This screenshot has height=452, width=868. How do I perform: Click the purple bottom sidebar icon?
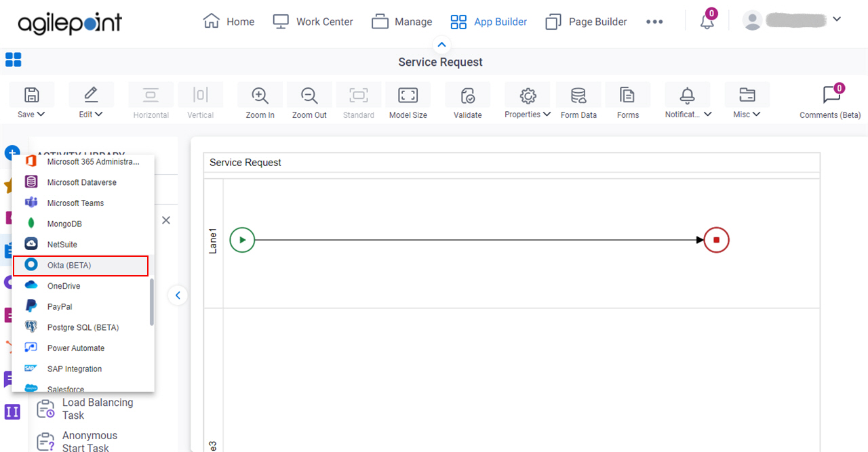(x=12, y=411)
